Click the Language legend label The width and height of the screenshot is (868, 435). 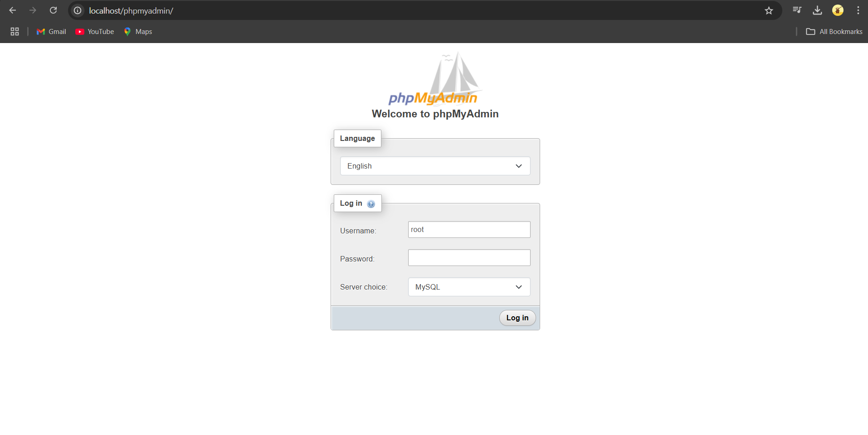357,138
